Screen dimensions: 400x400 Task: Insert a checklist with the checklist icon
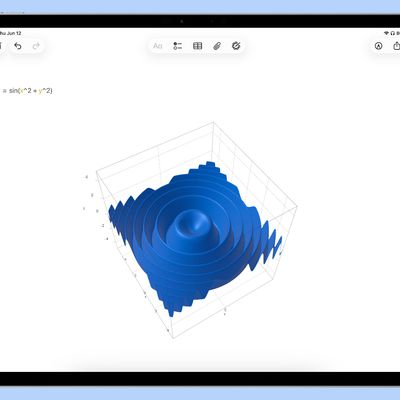click(x=178, y=46)
